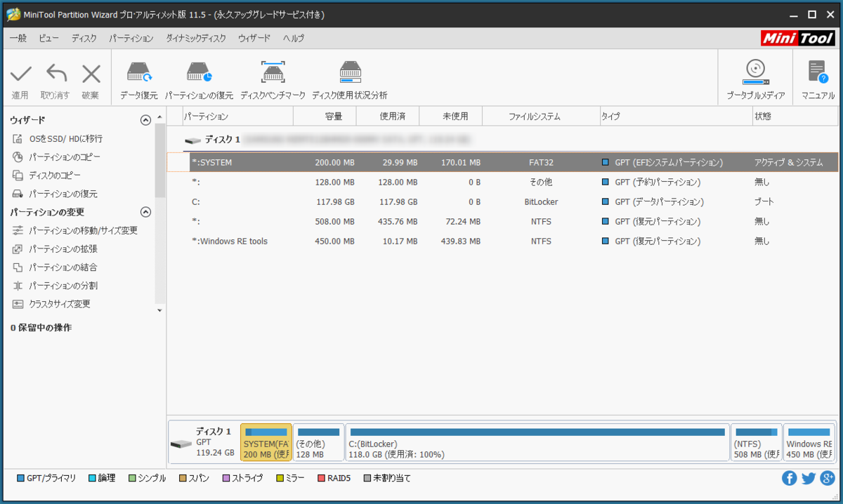Click the 0 保留中の操作 label
The width and height of the screenshot is (843, 504).
pyautogui.click(x=41, y=328)
